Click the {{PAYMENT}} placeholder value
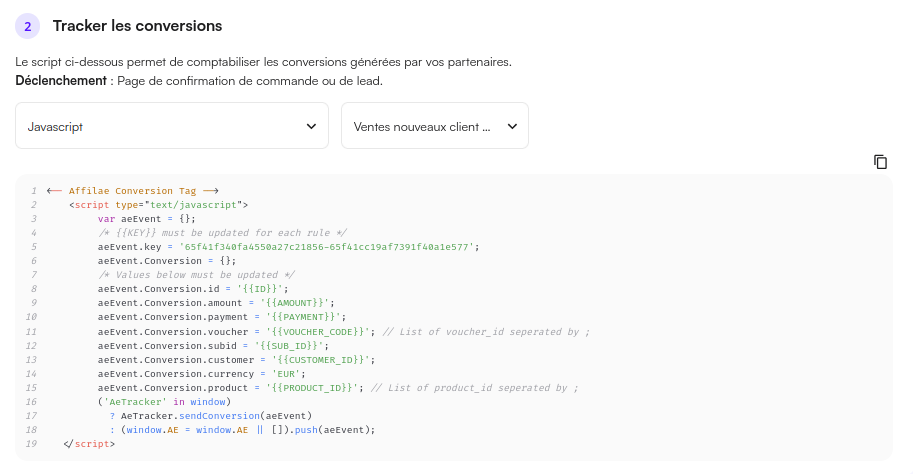This screenshot has height=474, width=913. [x=298, y=316]
